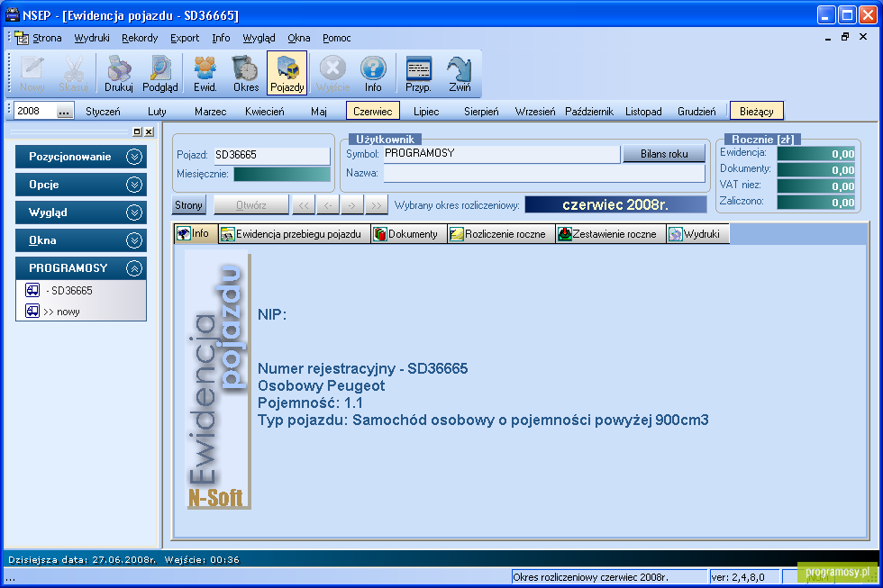Click the year field showing 2008
The width and height of the screenshot is (883, 588).
pos(36,111)
